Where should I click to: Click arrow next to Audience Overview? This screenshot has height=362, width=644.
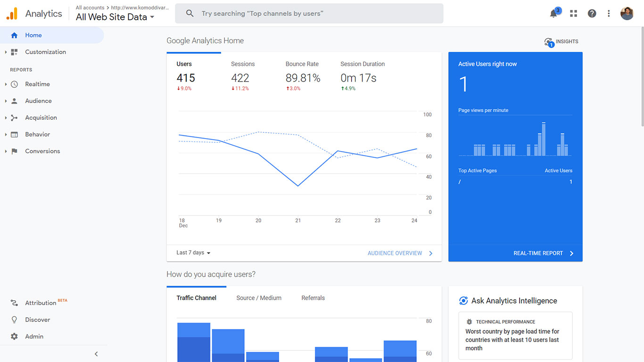[430, 253]
